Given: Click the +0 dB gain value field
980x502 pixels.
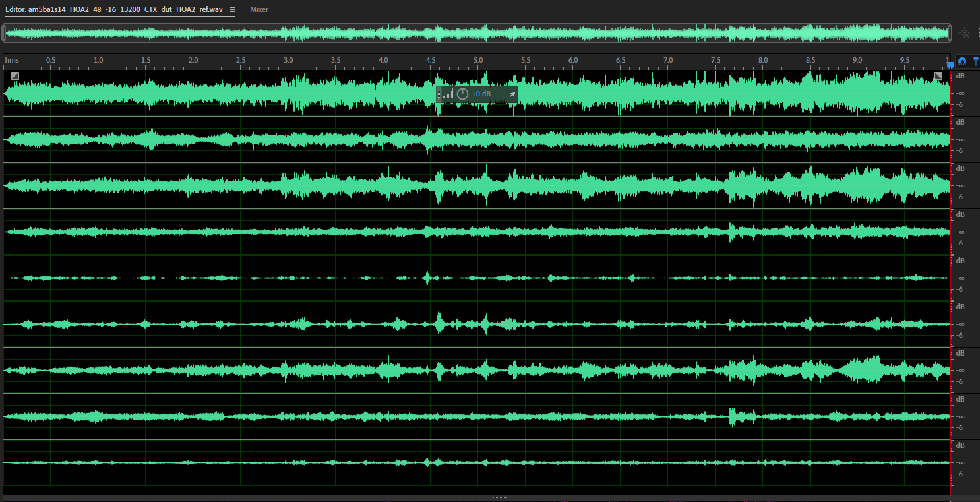Looking at the screenshot, I should point(481,94).
